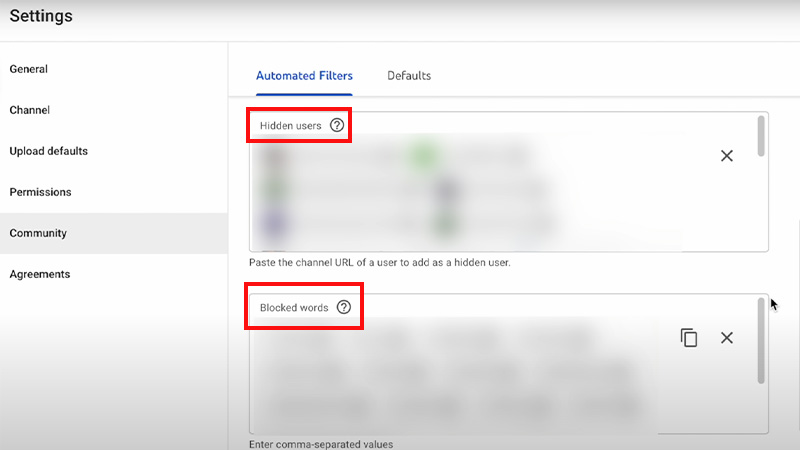Open the Blocked words help icon
Viewport: 800px width, 450px height.
pos(344,307)
